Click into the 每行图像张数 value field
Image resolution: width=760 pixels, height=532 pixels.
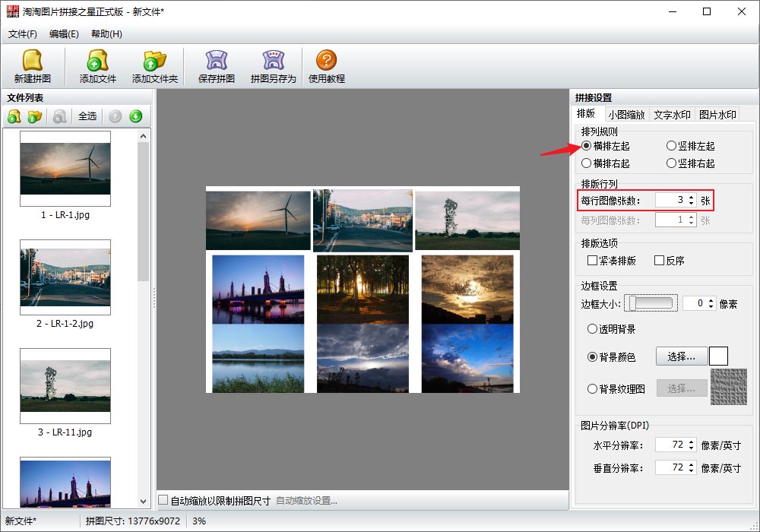[x=671, y=200]
